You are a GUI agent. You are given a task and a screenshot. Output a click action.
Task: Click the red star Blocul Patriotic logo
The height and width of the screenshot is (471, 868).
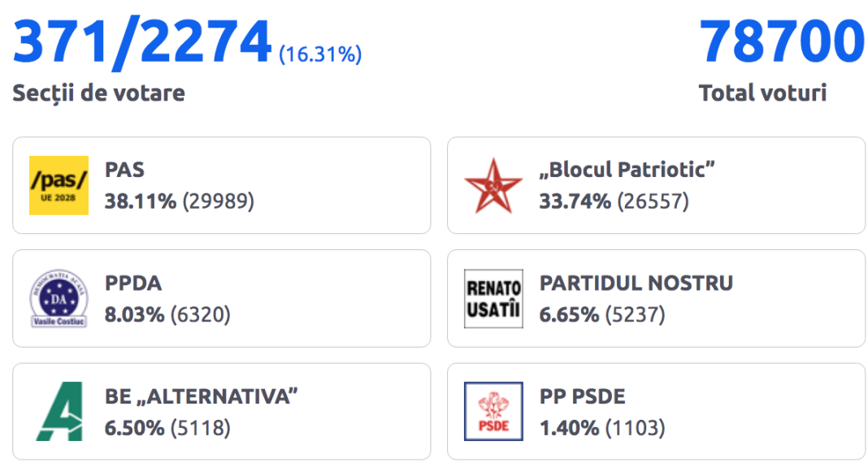493,185
